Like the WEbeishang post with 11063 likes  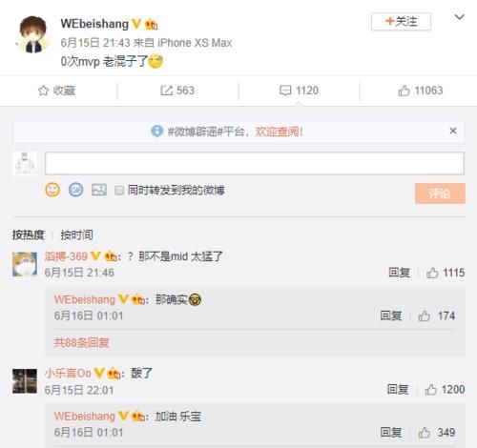click(x=420, y=91)
